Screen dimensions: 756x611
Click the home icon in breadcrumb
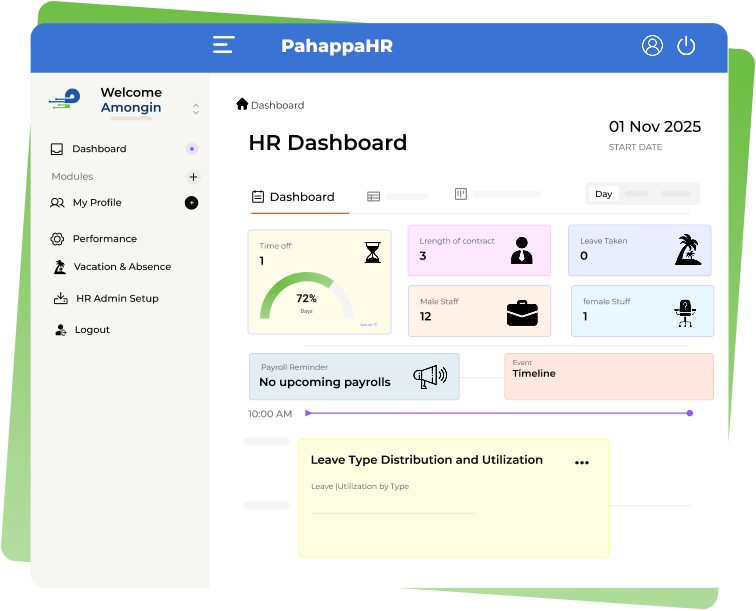coord(242,104)
